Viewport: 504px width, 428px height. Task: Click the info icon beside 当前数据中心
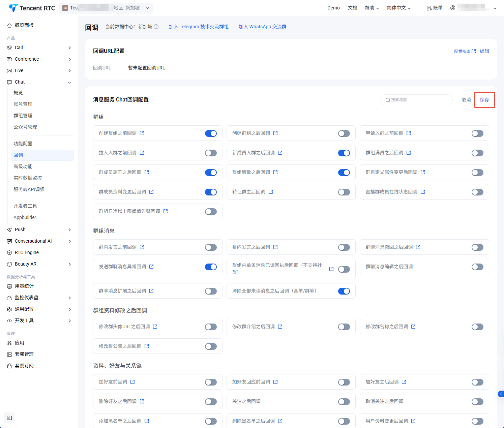(156, 27)
